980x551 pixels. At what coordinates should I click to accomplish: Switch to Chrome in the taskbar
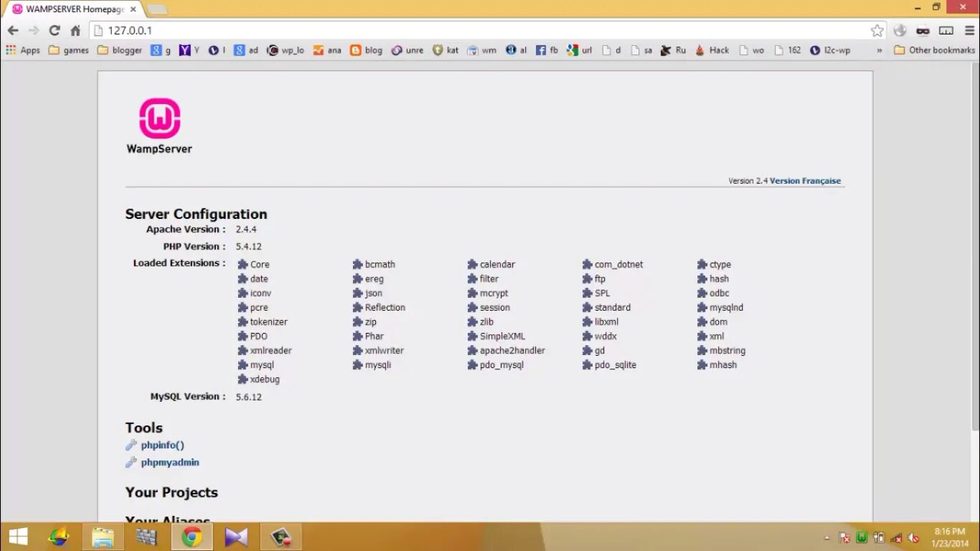point(192,537)
